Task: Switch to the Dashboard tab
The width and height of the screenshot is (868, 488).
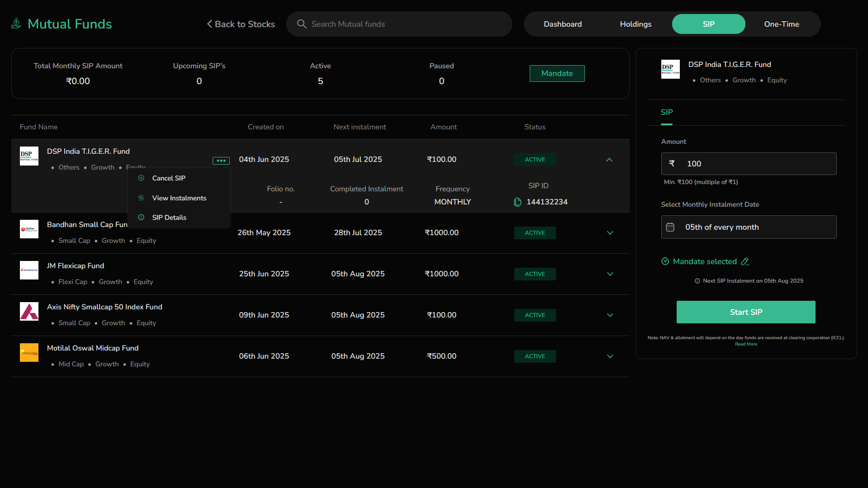Action: pyautogui.click(x=563, y=24)
